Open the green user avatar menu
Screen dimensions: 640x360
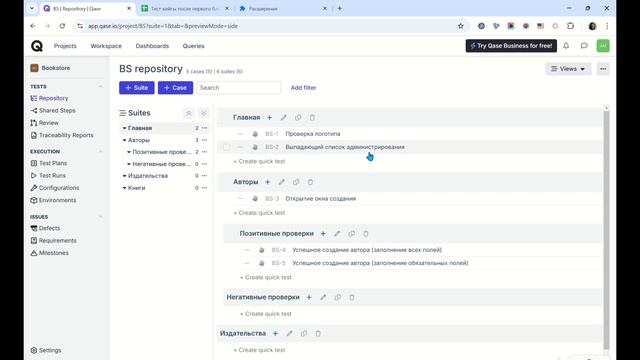coord(603,46)
